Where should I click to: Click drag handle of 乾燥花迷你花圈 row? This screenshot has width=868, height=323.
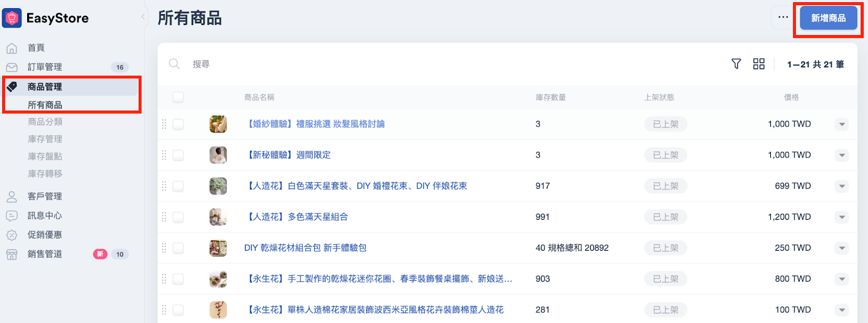(164, 279)
